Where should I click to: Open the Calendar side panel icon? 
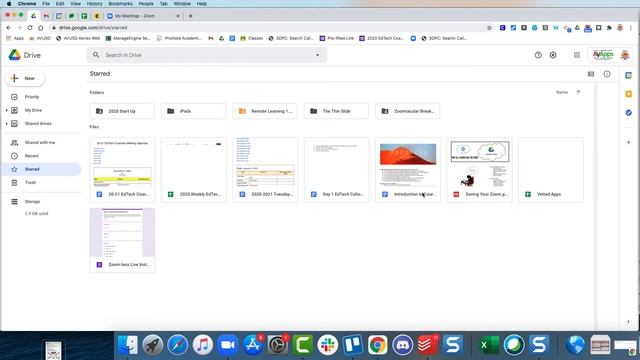coord(629,75)
